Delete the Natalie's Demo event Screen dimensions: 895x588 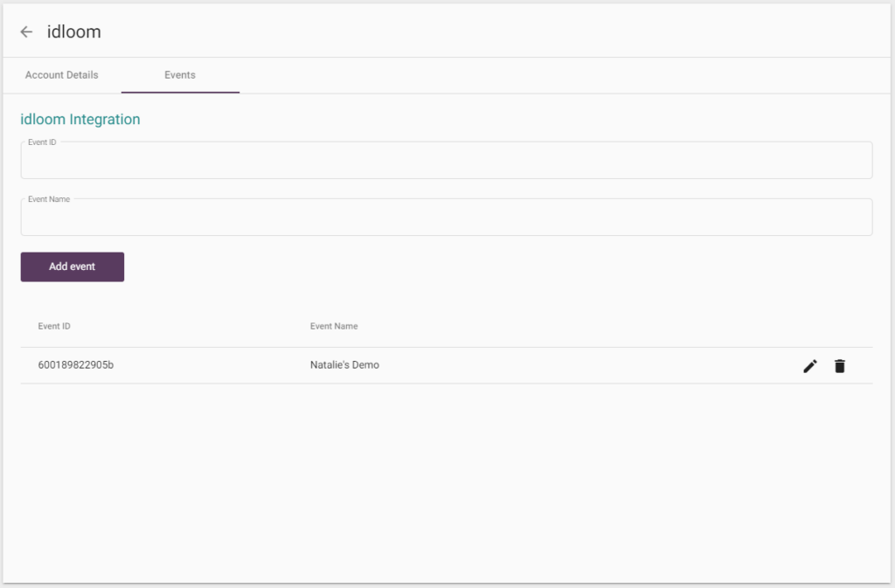[840, 366]
